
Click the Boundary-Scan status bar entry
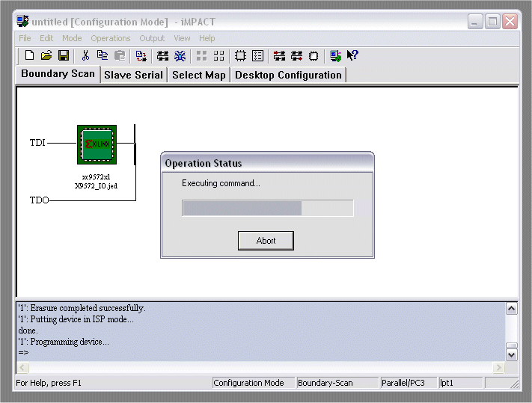point(337,383)
